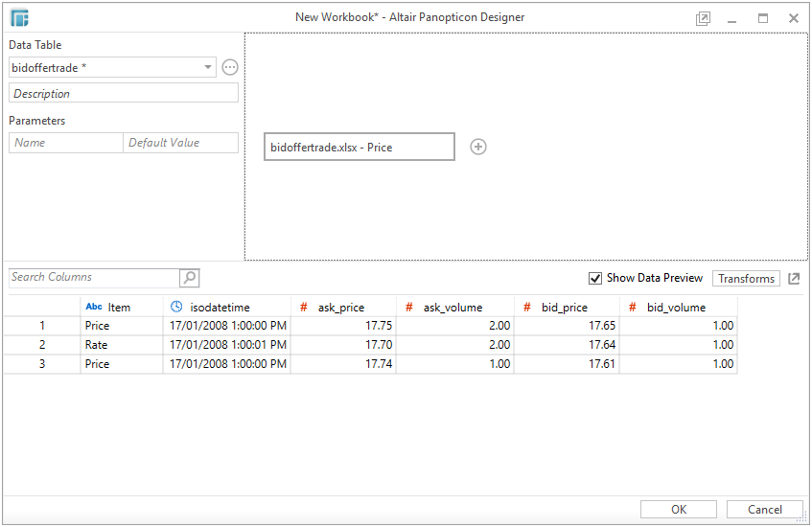Confirm with the OK button
Viewport: 812px width, 527px height.
coord(679,510)
